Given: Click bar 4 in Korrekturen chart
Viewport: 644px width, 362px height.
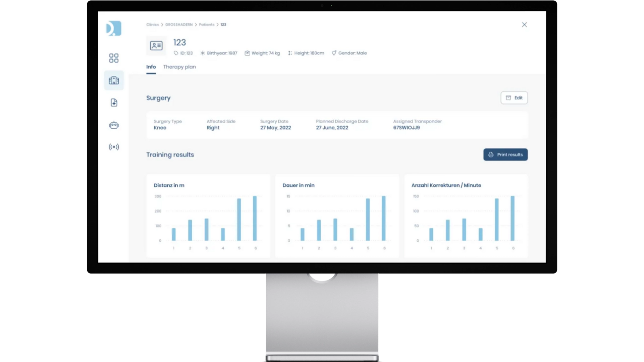Looking at the screenshot, I should click(x=481, y=234).
